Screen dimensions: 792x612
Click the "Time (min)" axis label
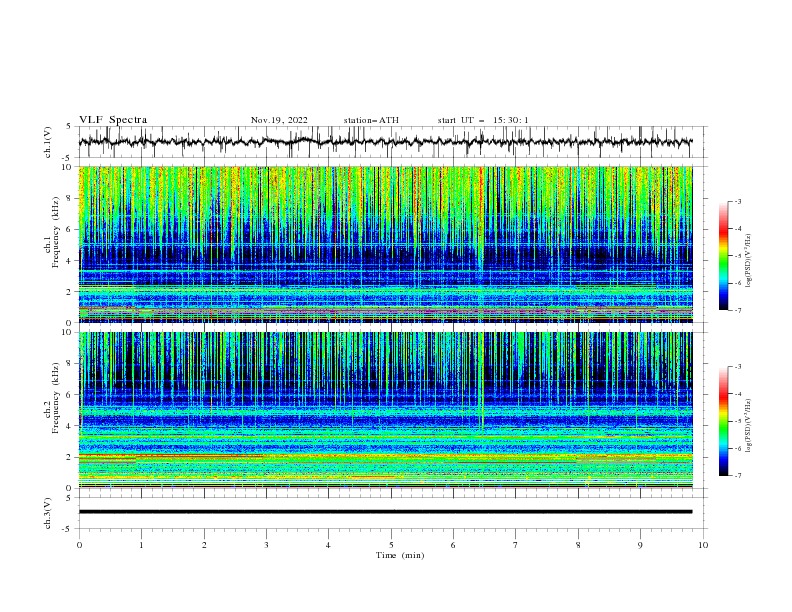pos(400,555)
